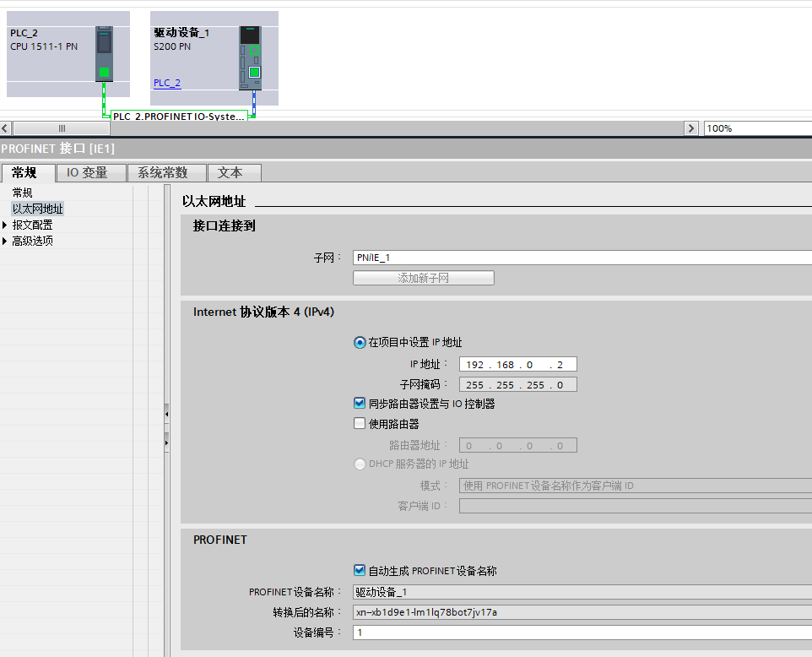This screenshot has width=812, height=657.
Task: Open the 模式 dropdown for client ID
Action: (636, 486)
